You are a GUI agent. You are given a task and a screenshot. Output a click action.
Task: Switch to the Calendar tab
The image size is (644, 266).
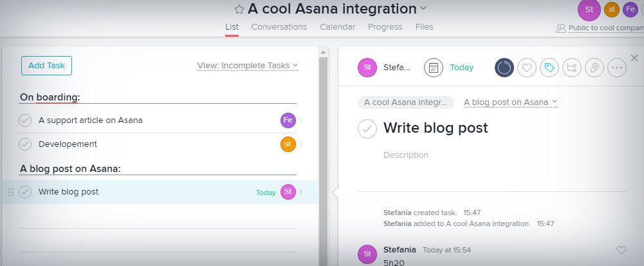(338, 26)
